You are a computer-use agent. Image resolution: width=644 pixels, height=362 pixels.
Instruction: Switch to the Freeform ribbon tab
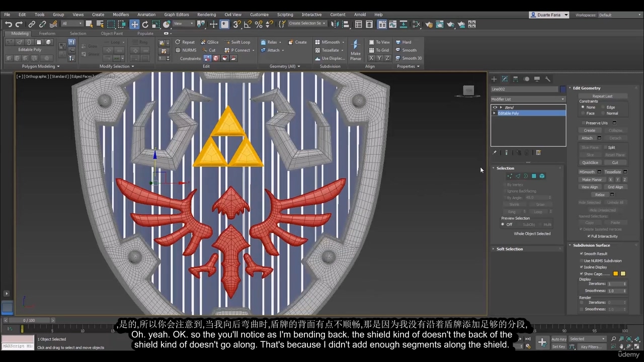coord(47,34)
